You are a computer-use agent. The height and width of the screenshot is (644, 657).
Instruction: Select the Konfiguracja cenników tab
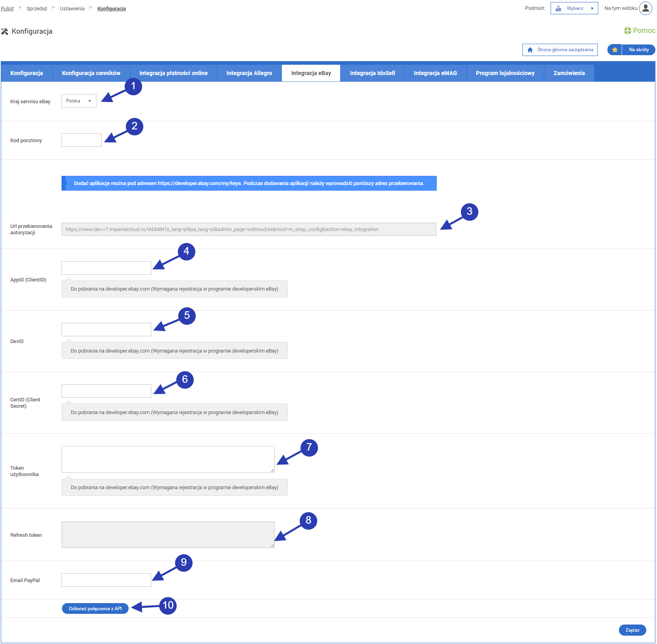pyautogui.click(x=91, y=73)
